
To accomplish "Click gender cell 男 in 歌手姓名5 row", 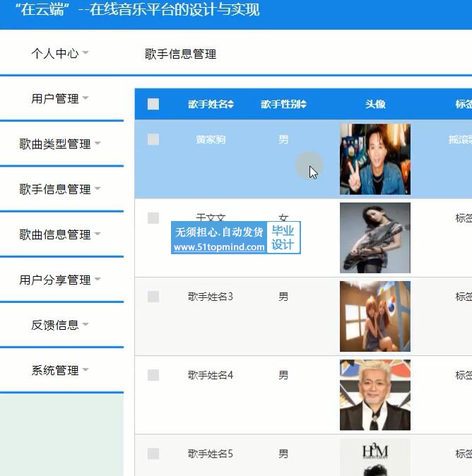I will (283, 454).
